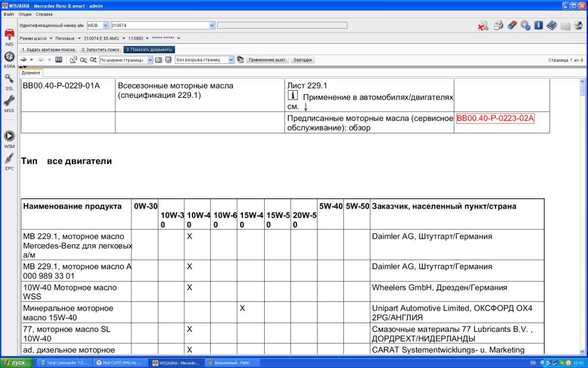
Task: Open the Файл menu
Action: pos(8,14)
